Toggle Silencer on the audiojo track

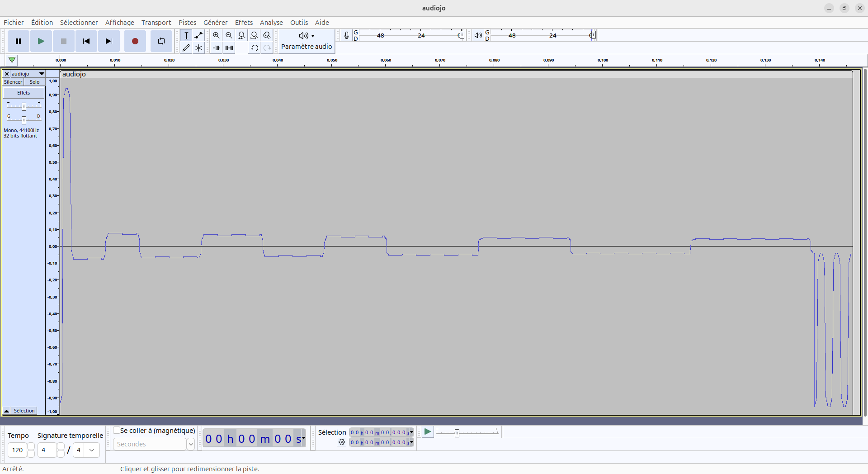[x=13, y=82]
